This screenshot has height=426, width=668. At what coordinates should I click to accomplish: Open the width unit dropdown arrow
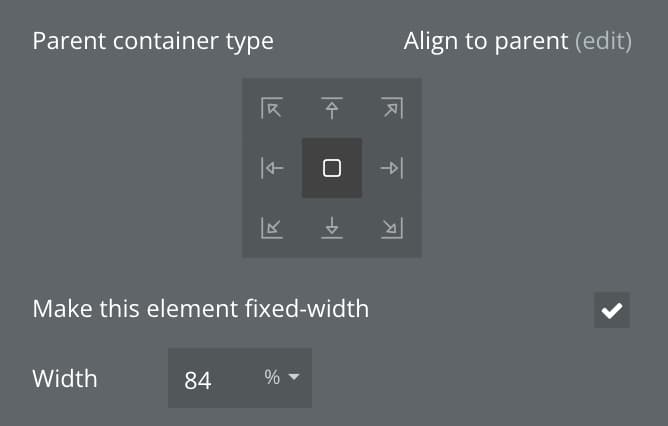tap(294, 377)
